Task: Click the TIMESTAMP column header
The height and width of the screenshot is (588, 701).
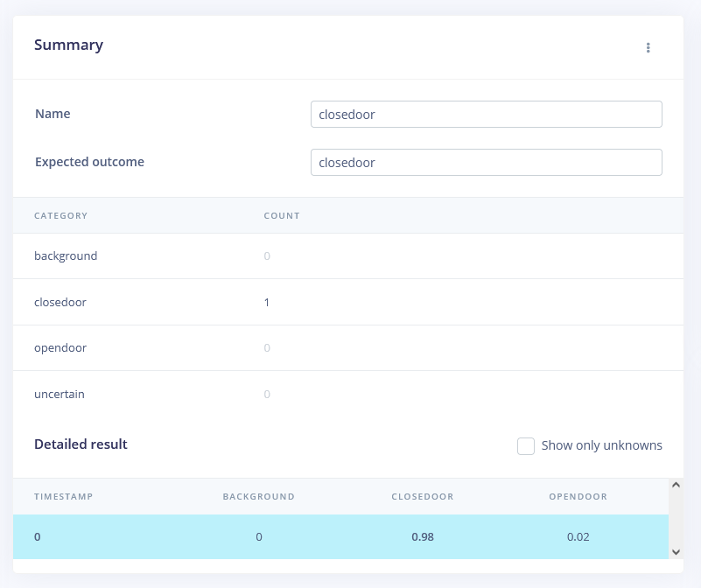Action: tap(63, 496)
